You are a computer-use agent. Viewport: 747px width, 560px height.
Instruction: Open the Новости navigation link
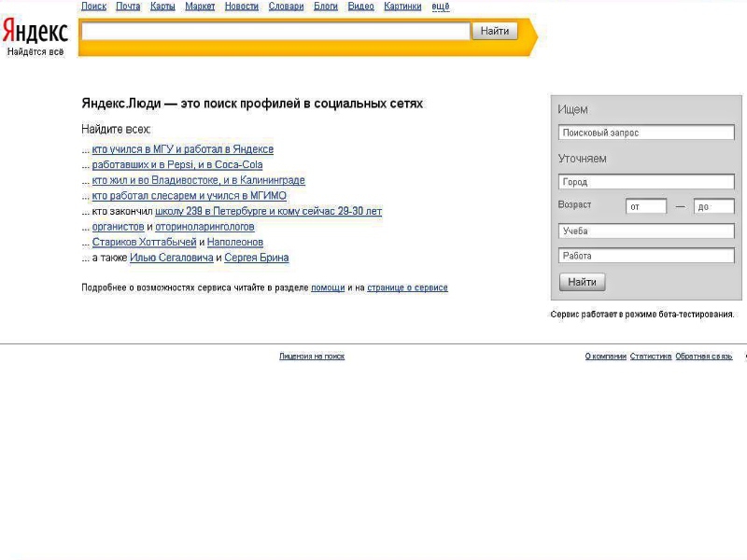click(242, 7)
